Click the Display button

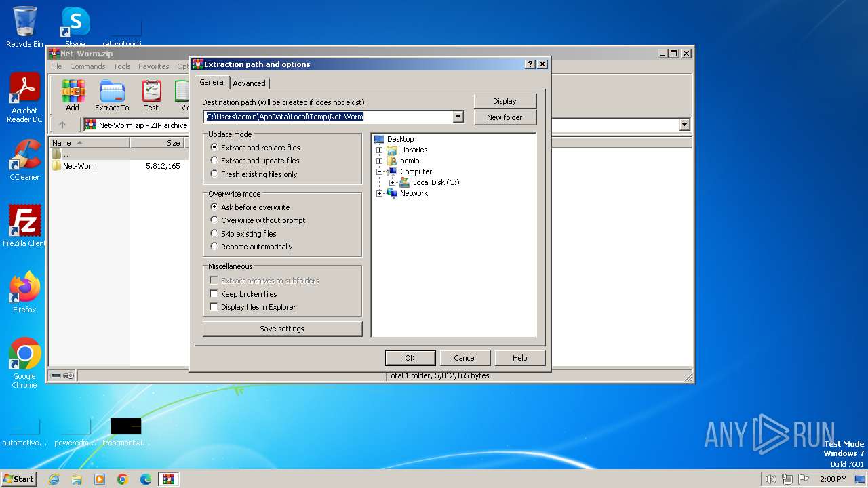point(505,101)
